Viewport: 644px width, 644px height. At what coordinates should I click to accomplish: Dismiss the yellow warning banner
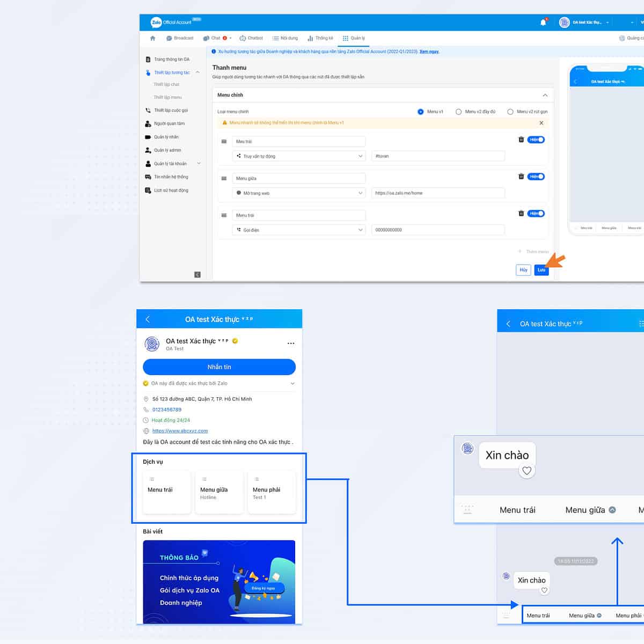(x=541, y=123)
